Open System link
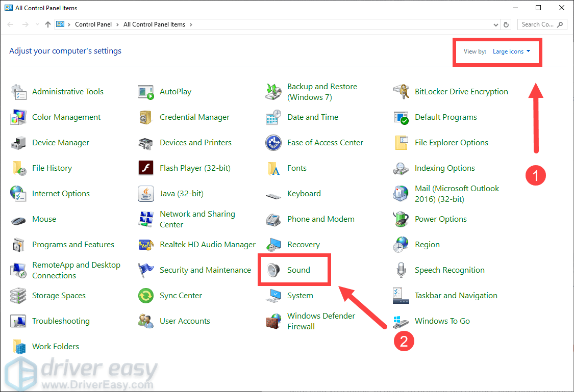This screenshot has height=392, width=574. [x=300, y=296]
